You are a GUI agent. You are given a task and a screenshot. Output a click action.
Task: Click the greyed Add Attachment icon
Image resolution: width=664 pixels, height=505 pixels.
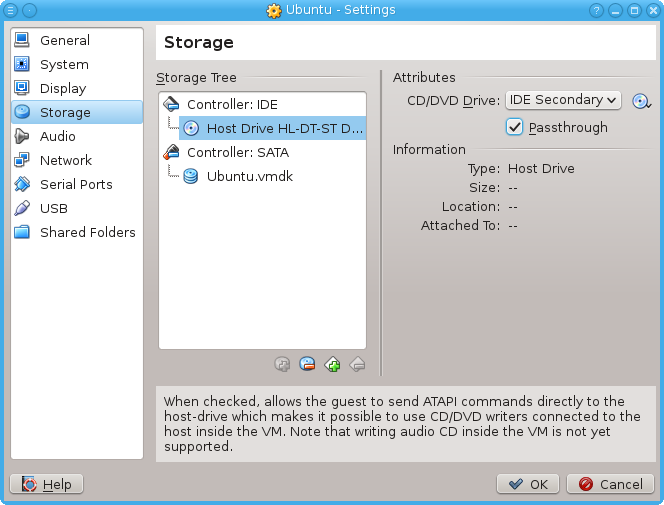click(282, 364)
